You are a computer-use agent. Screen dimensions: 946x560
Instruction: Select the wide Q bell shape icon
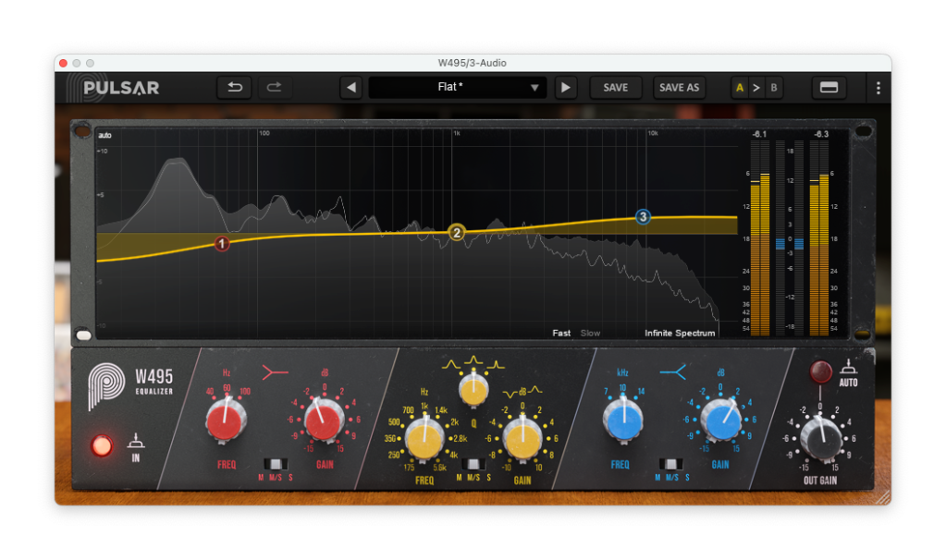pyautogui.click(x=450, y=365)
